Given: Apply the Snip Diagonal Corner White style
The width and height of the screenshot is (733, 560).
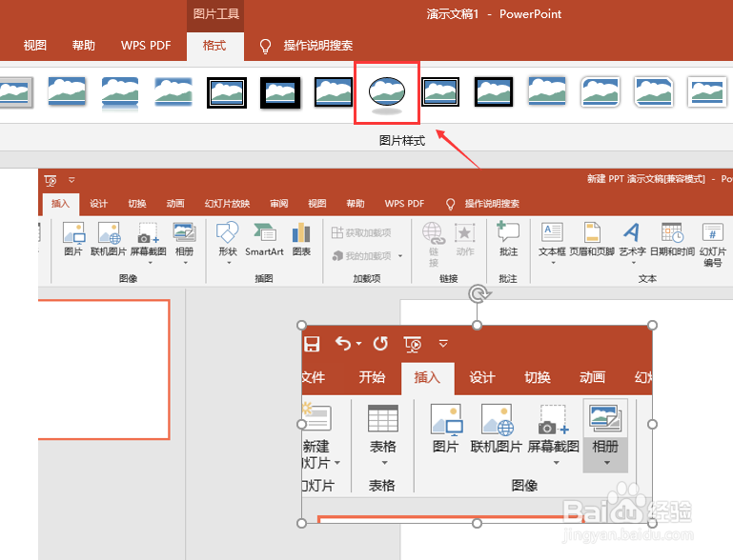Looking at the screenshot, I should [x=654, y=92].
